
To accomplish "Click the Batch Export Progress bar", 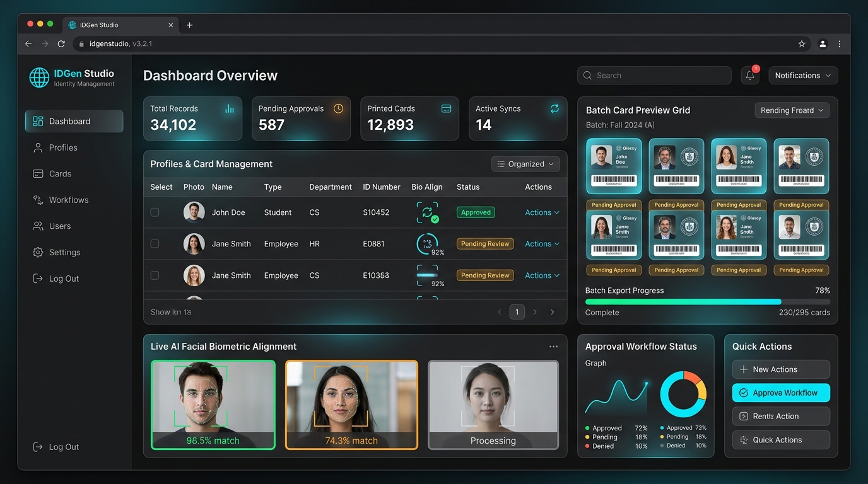I will pyautogui.click(x=708, y=302).
